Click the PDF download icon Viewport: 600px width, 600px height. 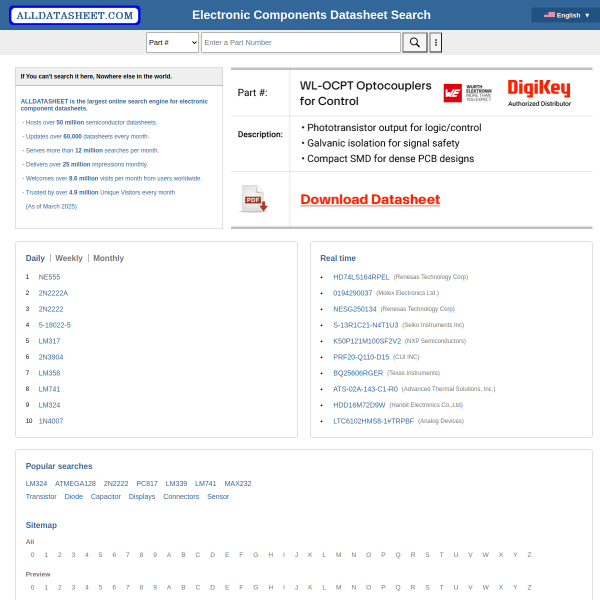[x=253, y=199]
